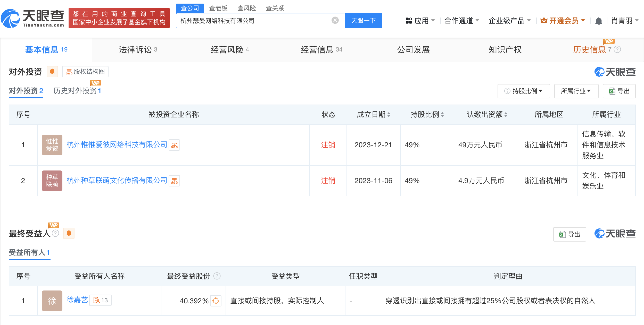
Task: Open the 肖青羽 user account dropdown
Action: [x=625, y=21]
